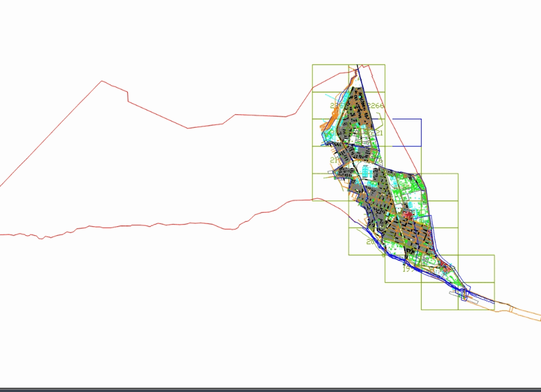
Task: Click the tile number beginning with 20
Action: pyautogui.click(x=371, y=241)
